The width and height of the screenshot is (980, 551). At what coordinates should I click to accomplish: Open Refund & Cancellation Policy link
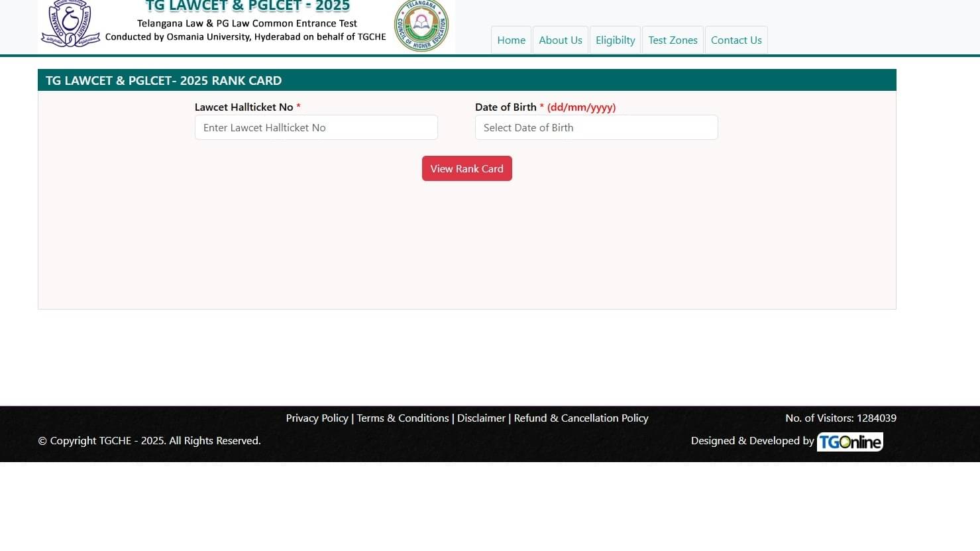[x=581, y=418]
